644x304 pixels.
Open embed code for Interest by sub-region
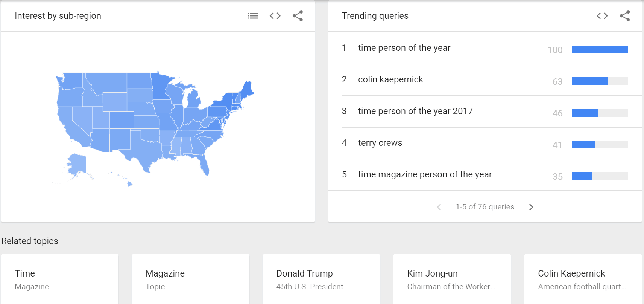click(275, 16)
